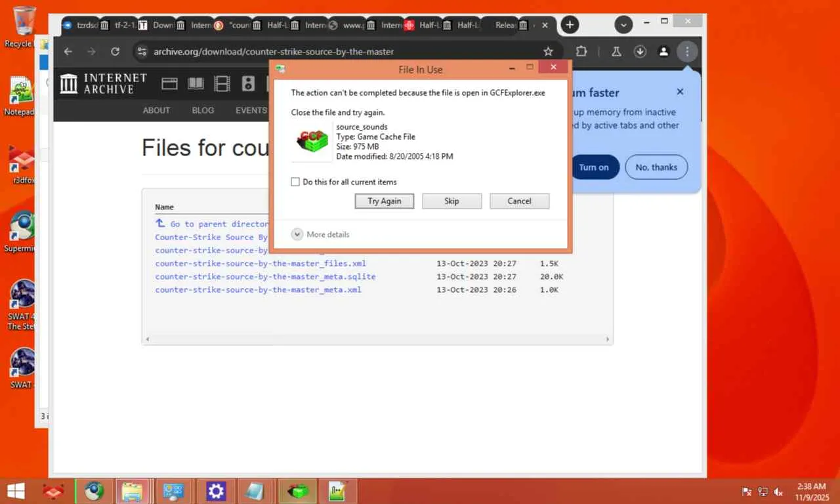
Task: Bookmark this page with the star icon
Action: click(548, 51)
